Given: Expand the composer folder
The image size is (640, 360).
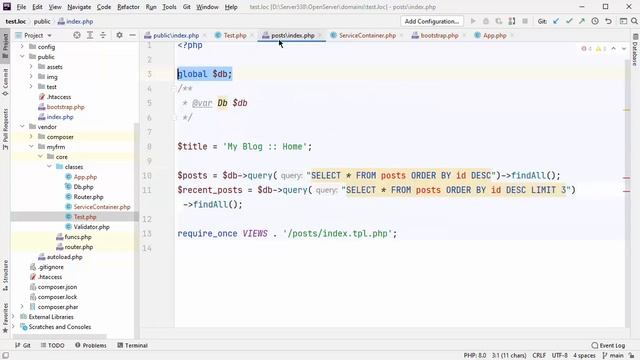Looking at the screenshot, I should click(x=31, y=137).
